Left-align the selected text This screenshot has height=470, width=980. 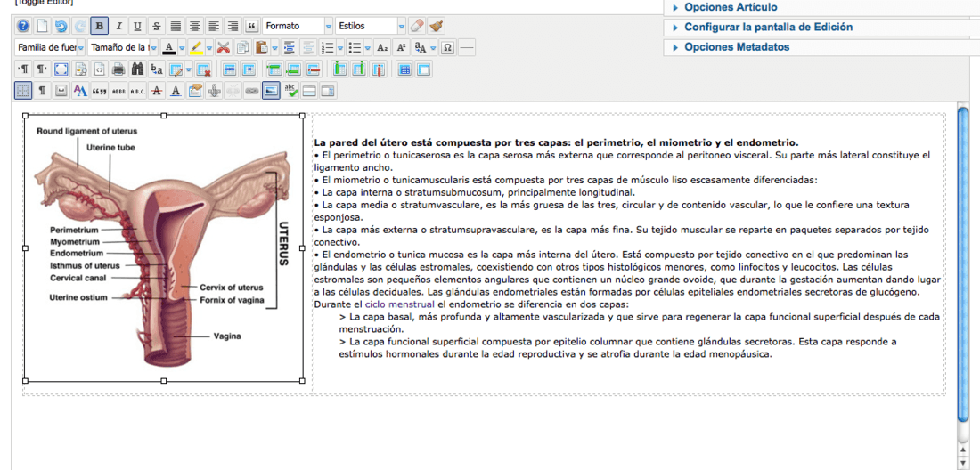(214, 26)
